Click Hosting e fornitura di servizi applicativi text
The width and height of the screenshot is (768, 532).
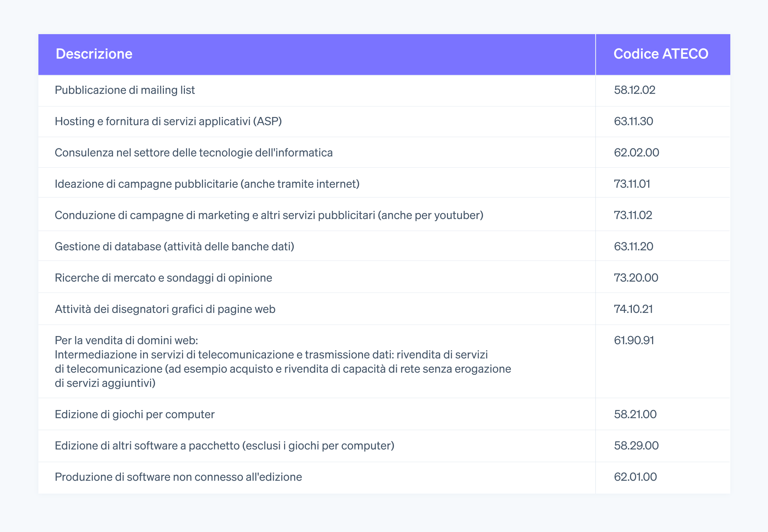[168, 121]
